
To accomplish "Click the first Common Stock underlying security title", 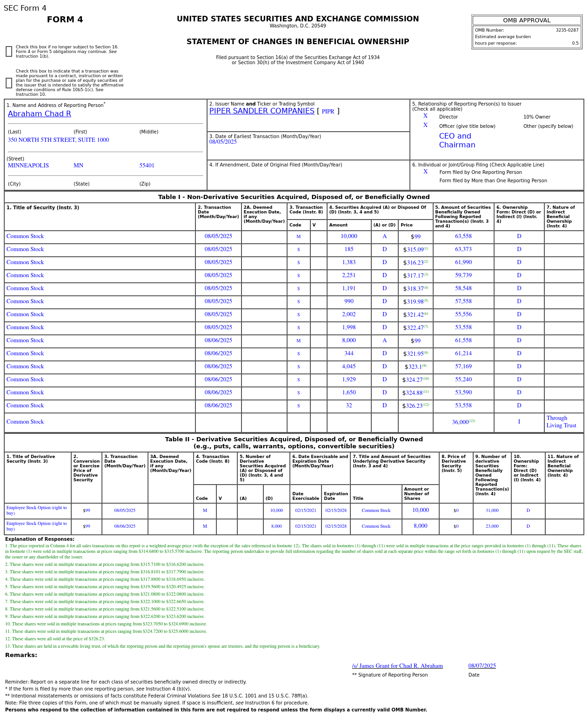I will pyautogui.click(x=376, y=511).
